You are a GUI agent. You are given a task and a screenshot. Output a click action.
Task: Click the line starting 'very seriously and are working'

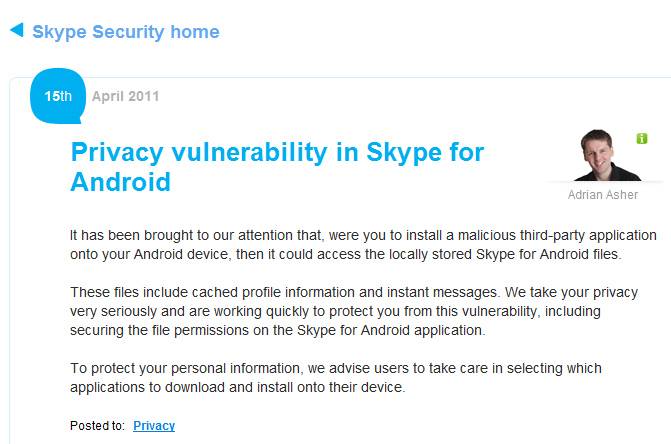(x=336, y=311)
